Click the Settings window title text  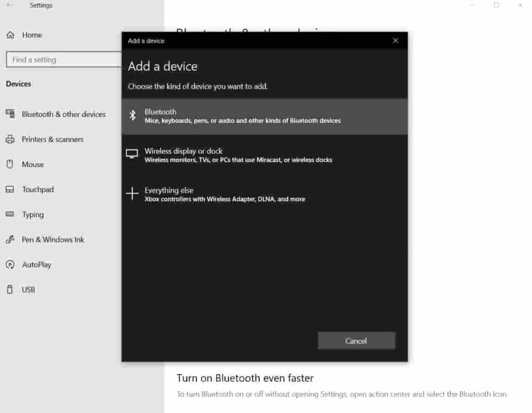point(41,5)
